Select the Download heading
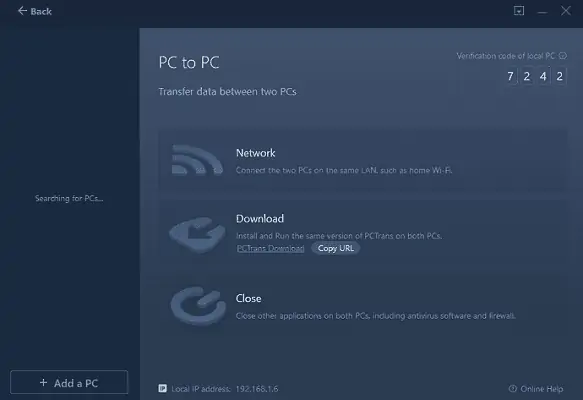The width and height of the screenshot is (583, 400). [x=260, y=218]
